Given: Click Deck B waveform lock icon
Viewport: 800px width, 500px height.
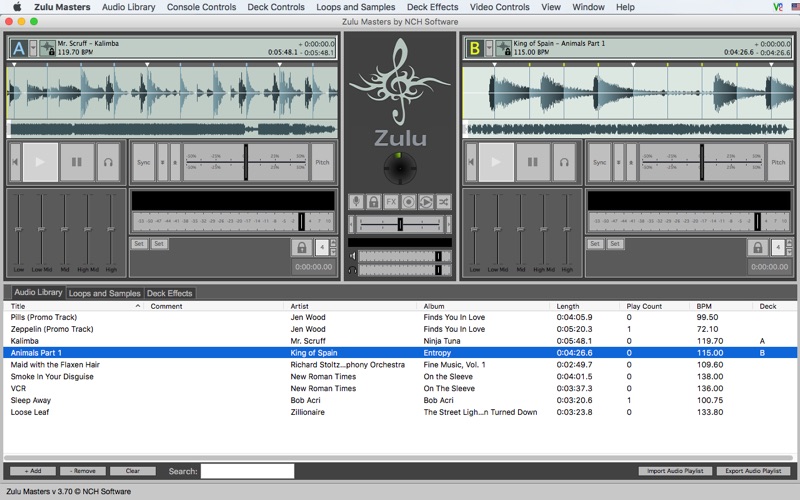Looking at the screenshot, I should tap(504, 48).
